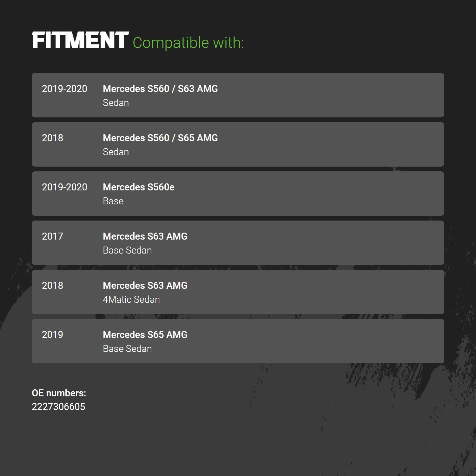Image resolution: width=476 pixels, height=476 pixels.
Task: Click the 'Mercedes S560 / S65 AMG' title
Action: [160, 138]
